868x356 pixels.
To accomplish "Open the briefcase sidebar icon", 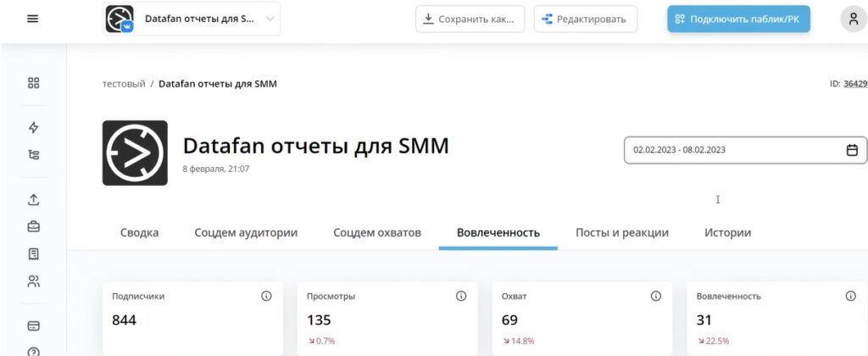I will (x=33, y=226).
